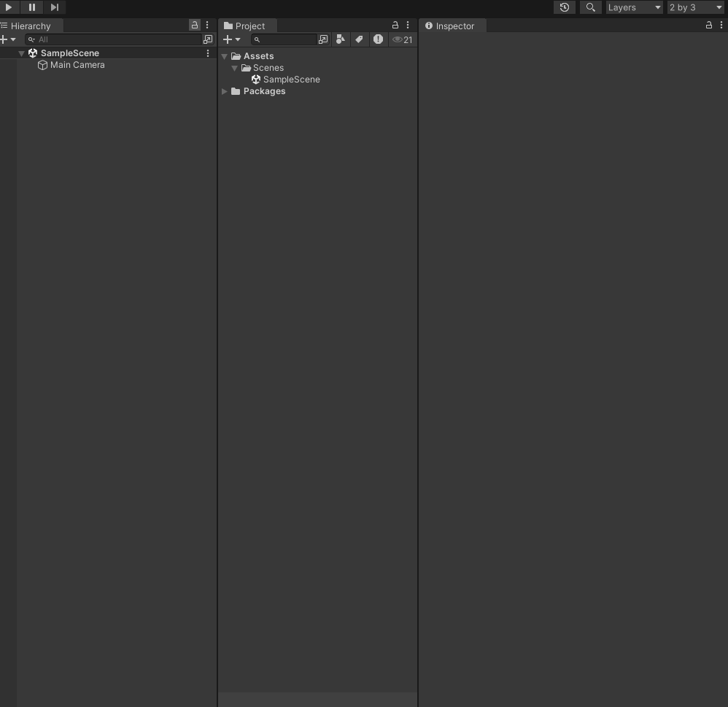This screenshot has width=728, height=707.
Task: Focus the Project search field
Action: click(284, 39)
